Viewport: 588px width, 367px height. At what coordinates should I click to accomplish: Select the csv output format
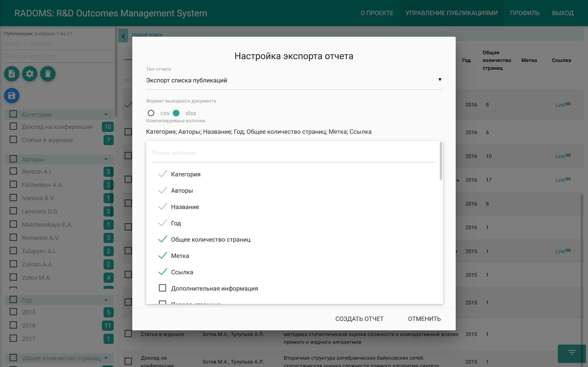coord(151,113)
